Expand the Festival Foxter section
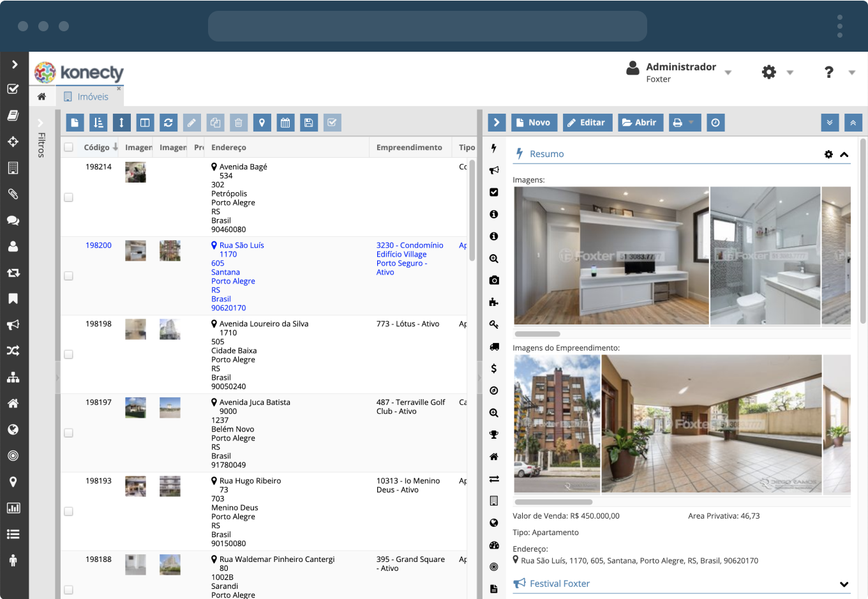The image size is (868, 599). (x=844, y=584)
